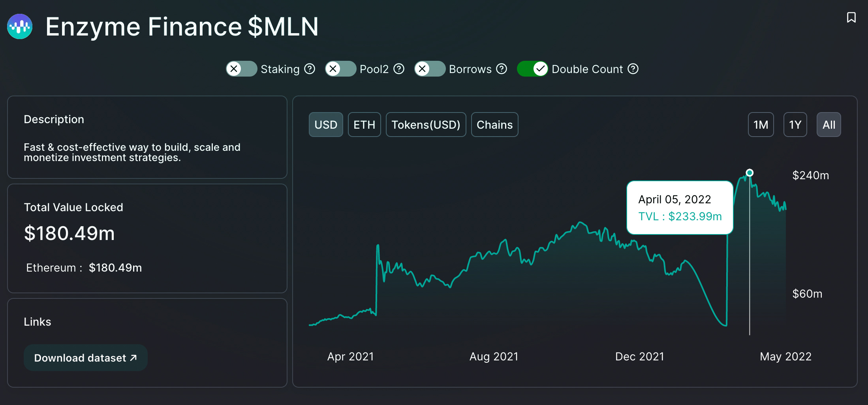Switch chart to ETH denomination
868x405 pixels.
[364, 124]
